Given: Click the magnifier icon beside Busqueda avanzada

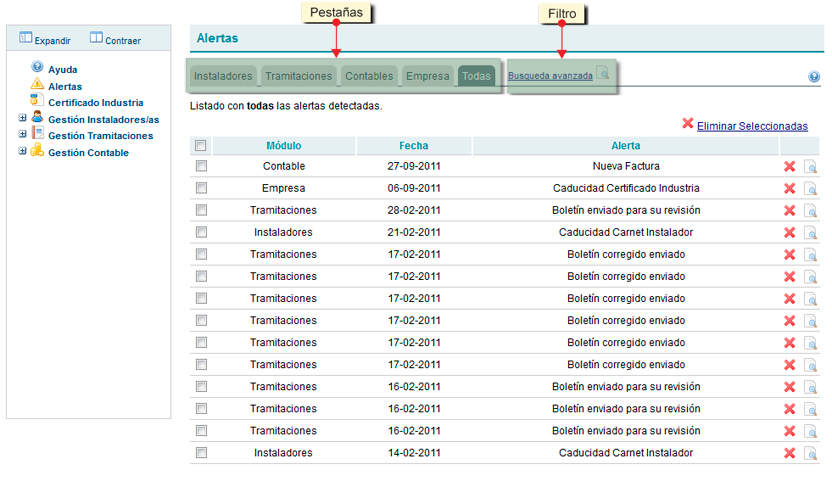Looking at the screenshot, I should tap(603, 75).
